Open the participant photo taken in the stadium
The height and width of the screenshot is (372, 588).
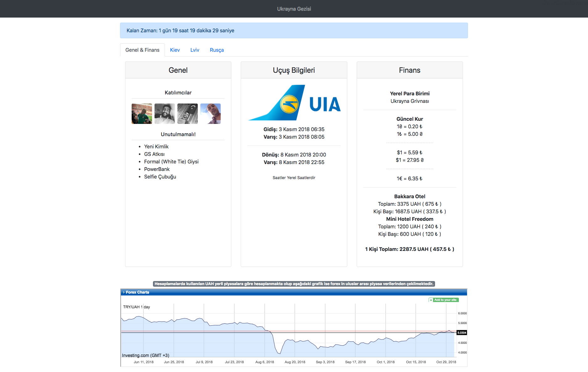click(142, 114)
